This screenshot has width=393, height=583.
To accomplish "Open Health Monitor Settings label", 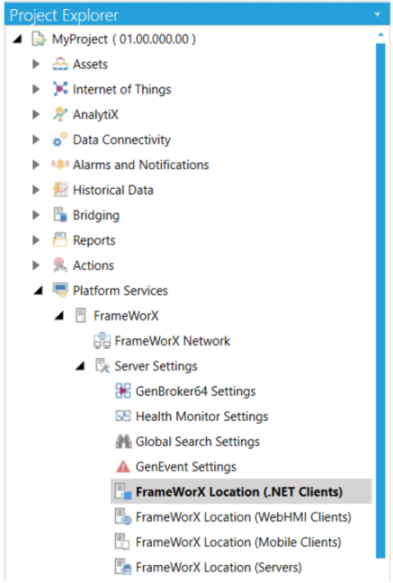I will point(202,416).
